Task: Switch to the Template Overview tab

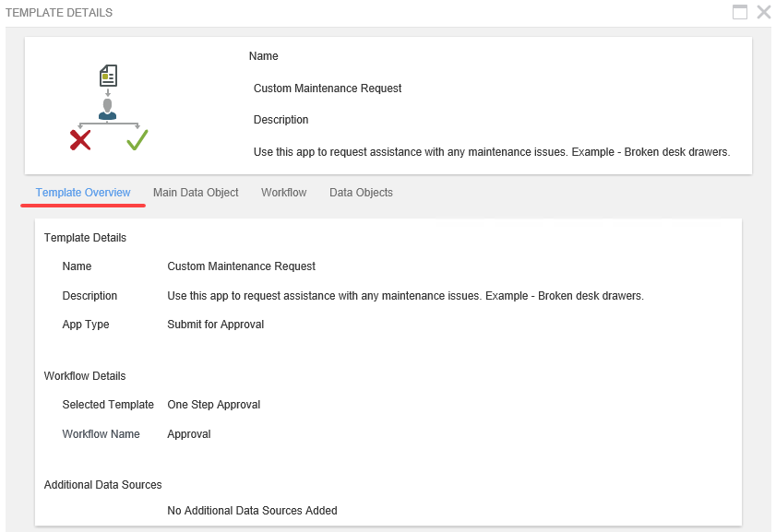Action: 83,193
